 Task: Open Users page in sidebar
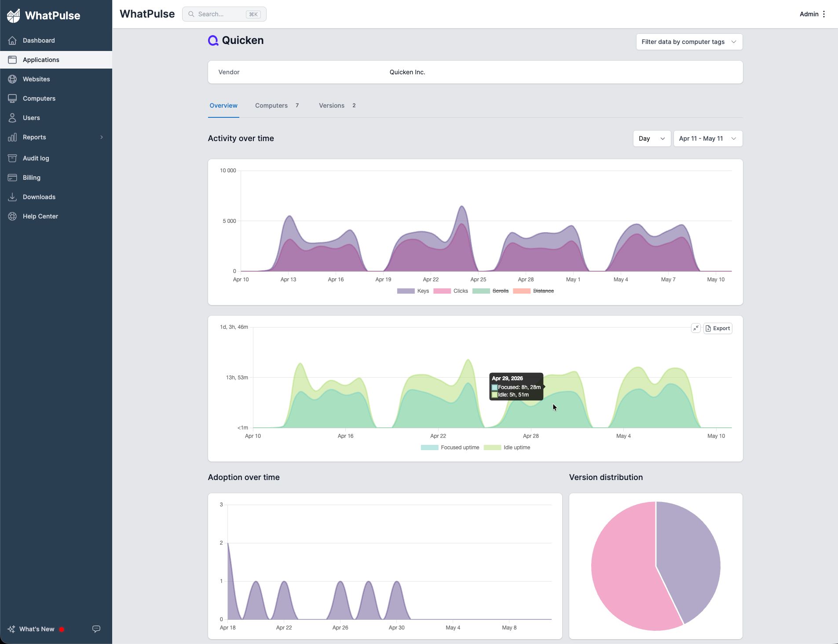tap(56, 118)
